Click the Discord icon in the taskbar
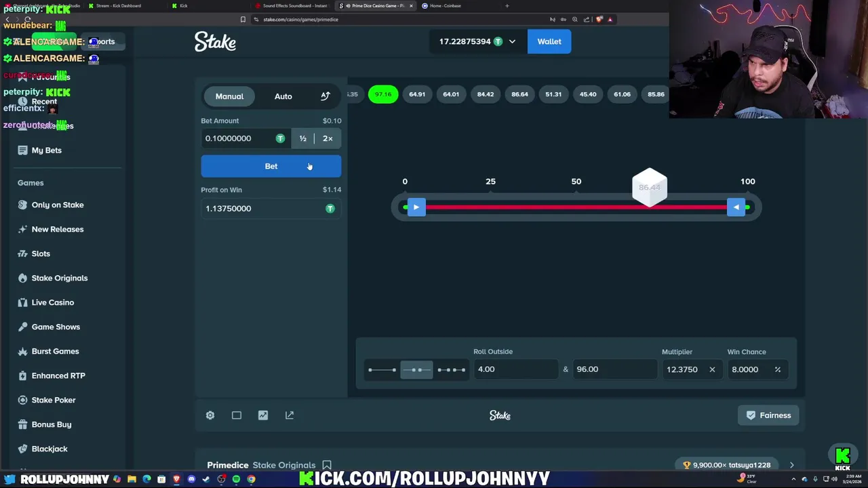This screenshot has height=488, width=868. (x=191, y=479)
